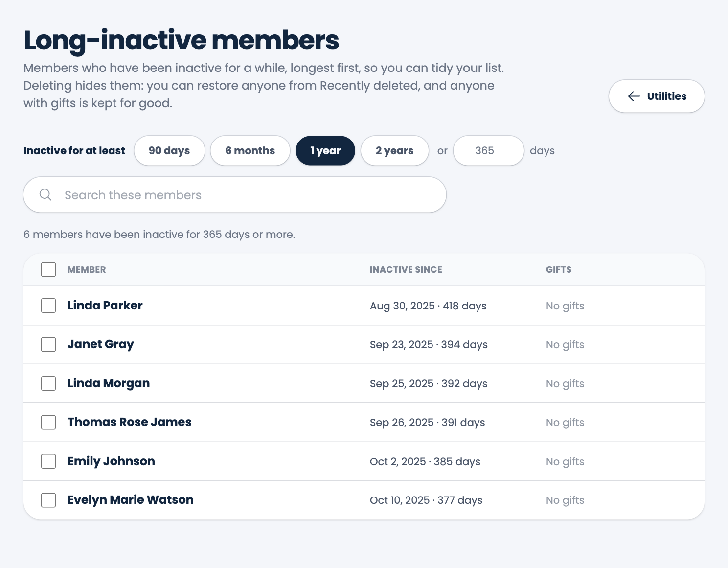Image resolution: width=728 pixels, height=568 pixels.
Task: Select the 6 months filter
Action: click(x=250, y=151)
